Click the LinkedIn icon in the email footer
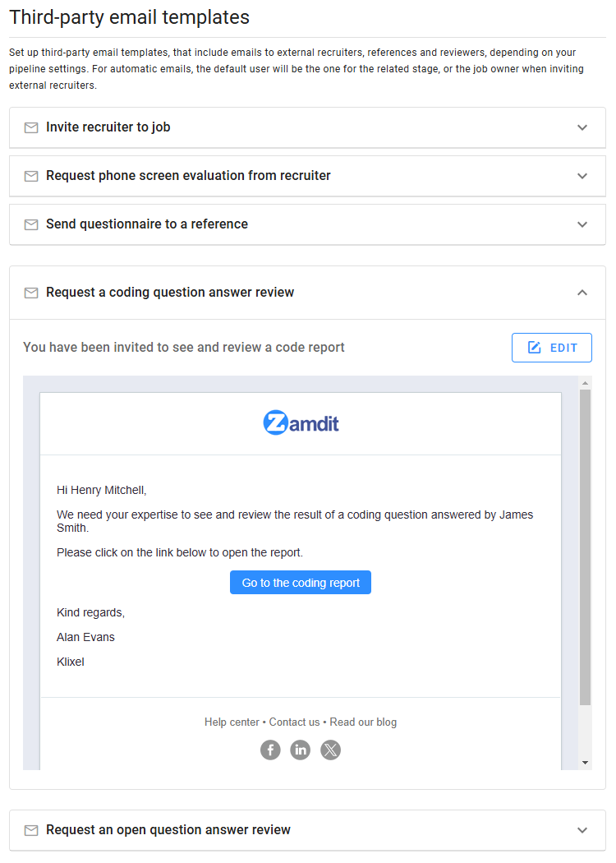 (x=300, y=750)
